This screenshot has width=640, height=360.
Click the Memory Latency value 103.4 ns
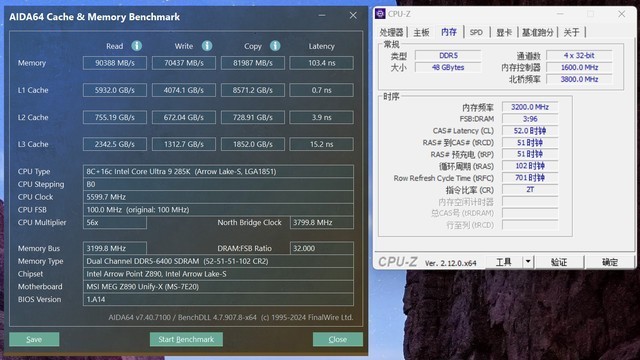[x=322, y=63]
